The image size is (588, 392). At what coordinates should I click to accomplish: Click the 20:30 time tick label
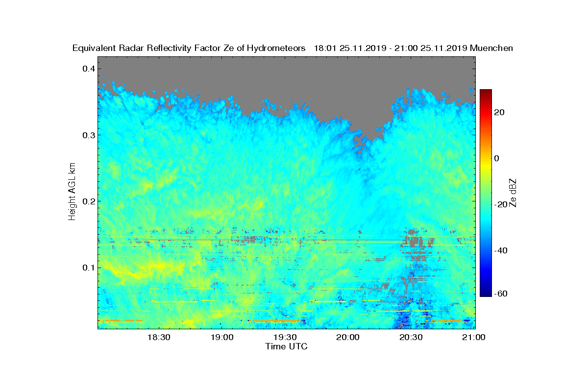tap(411, 338)
